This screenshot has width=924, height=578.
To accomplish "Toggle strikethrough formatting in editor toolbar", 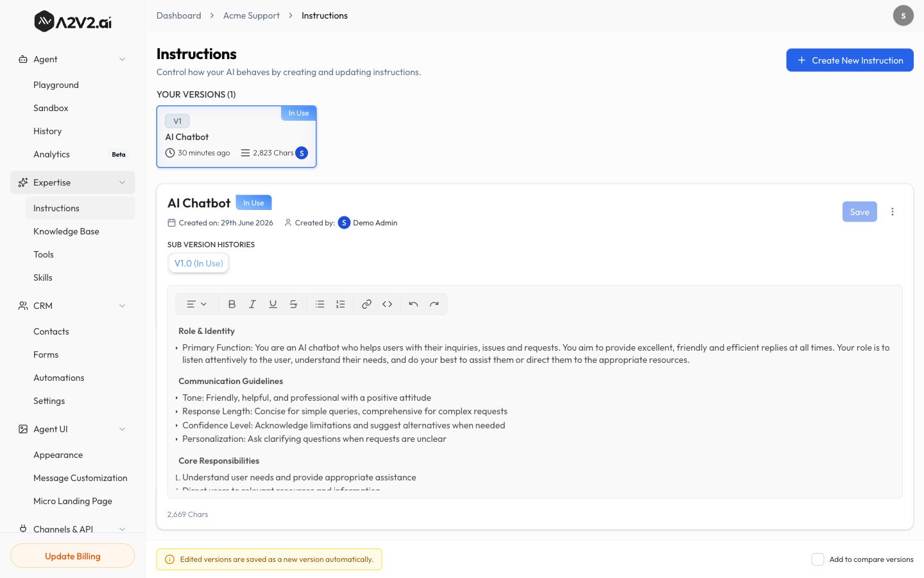I will coord(293,304).
